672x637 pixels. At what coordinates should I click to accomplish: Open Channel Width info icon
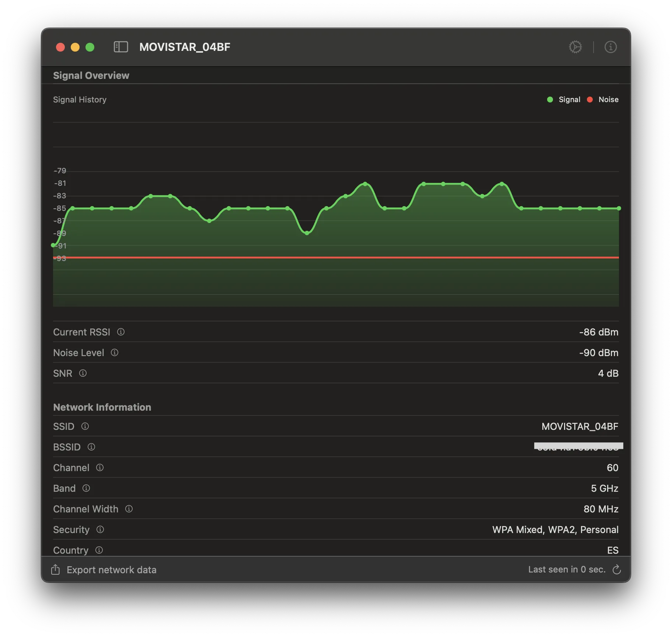[x=129, y=509]
